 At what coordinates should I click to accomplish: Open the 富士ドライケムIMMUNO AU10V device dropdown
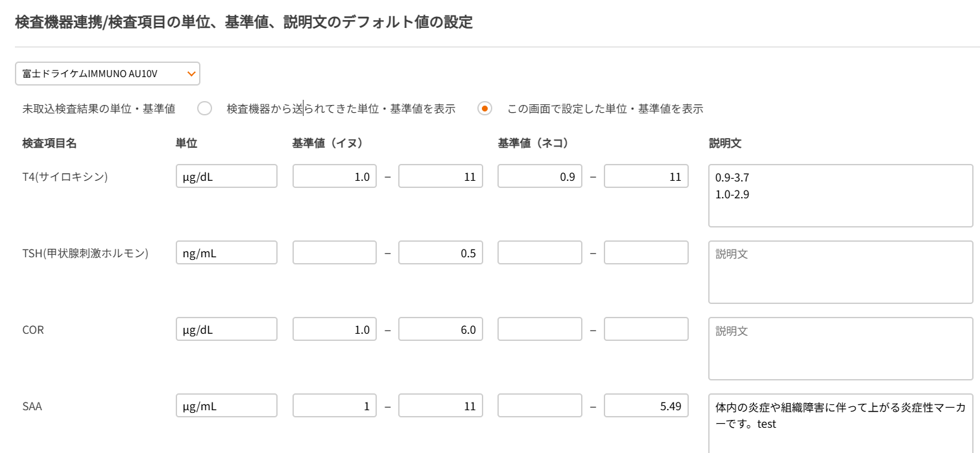(108, 74)
